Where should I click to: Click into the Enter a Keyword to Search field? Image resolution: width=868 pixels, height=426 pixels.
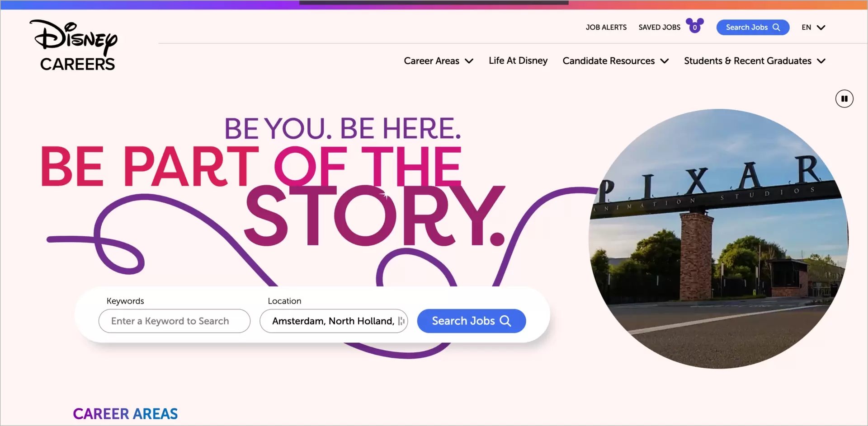point(174,321)
